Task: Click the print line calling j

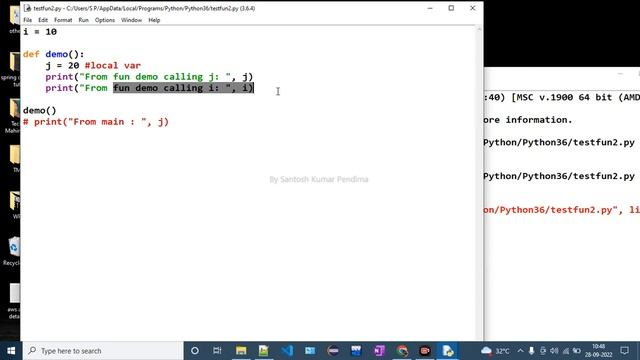Action: pyautogui.click(x=149, y=77)
